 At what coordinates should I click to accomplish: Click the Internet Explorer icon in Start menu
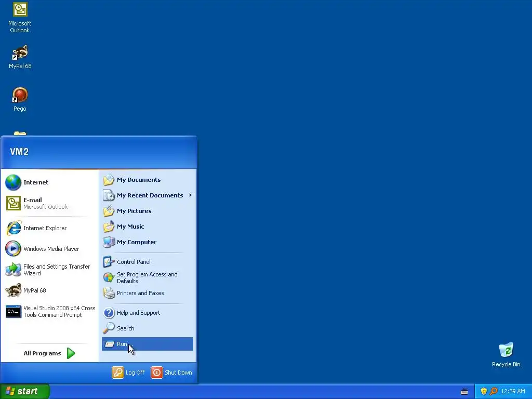[x=14, y=228]
